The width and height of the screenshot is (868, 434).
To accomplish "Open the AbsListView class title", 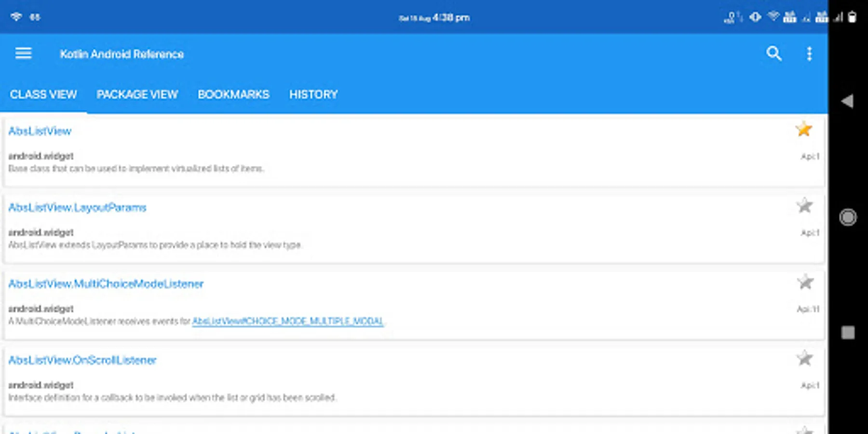I will click(40, 131).
